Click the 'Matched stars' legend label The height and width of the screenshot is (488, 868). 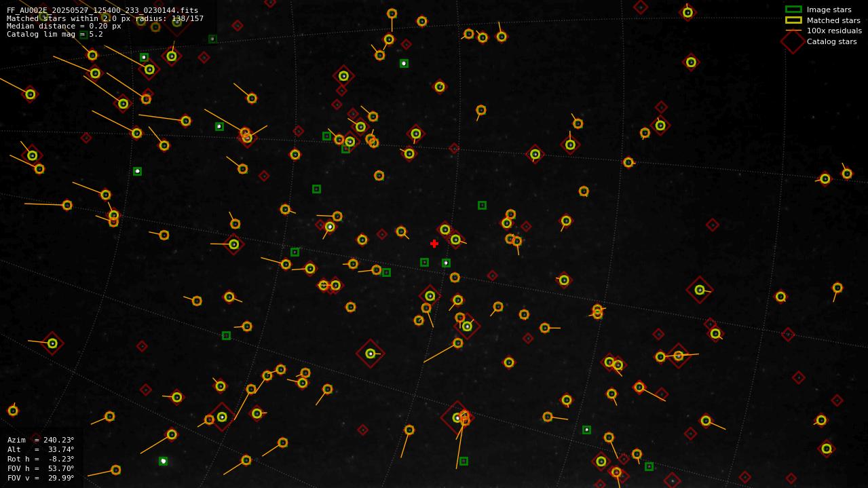[833, 20]
